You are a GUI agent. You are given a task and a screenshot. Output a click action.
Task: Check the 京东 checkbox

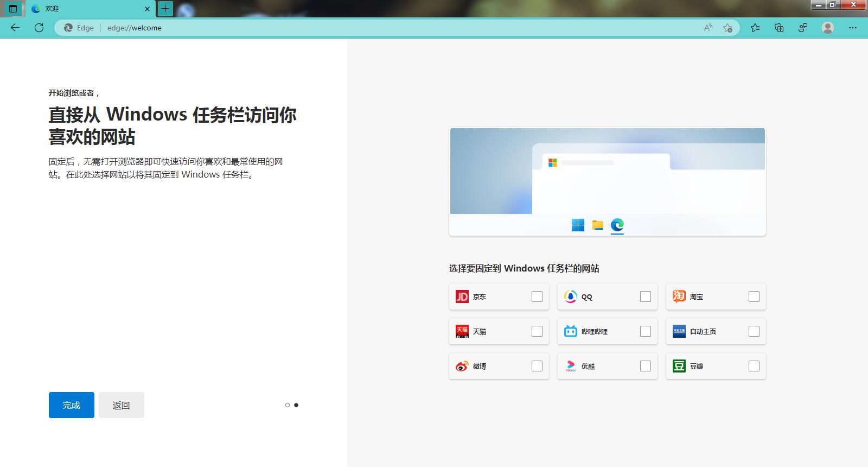point(537,296)
